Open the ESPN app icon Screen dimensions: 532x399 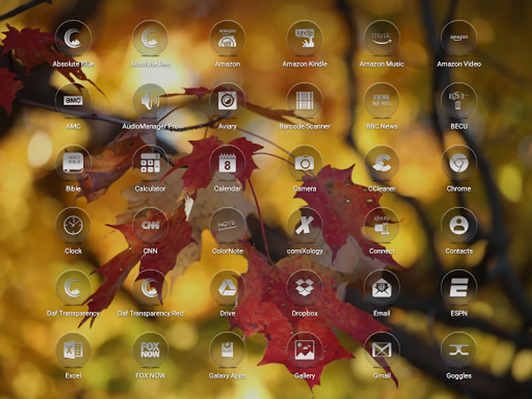[x=459, y=288]
